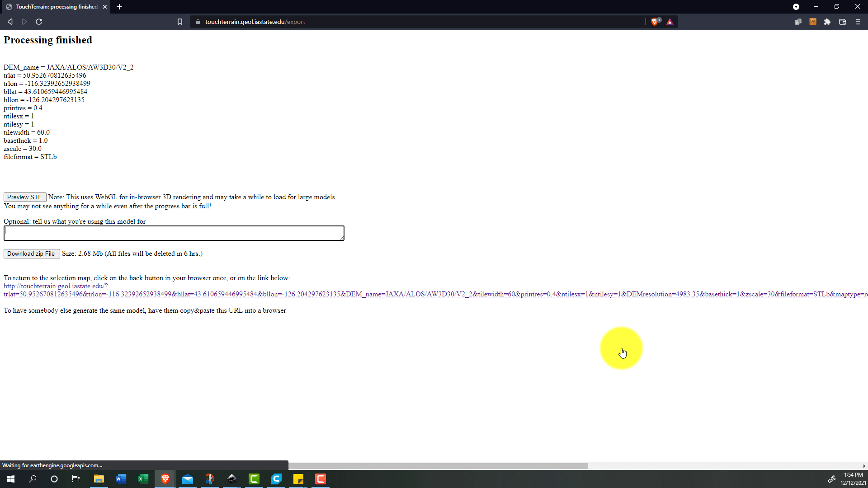868x488 pixels.
Task: Select the TouchTerrain processing finished tab
Action: click(x=54, y=7)
